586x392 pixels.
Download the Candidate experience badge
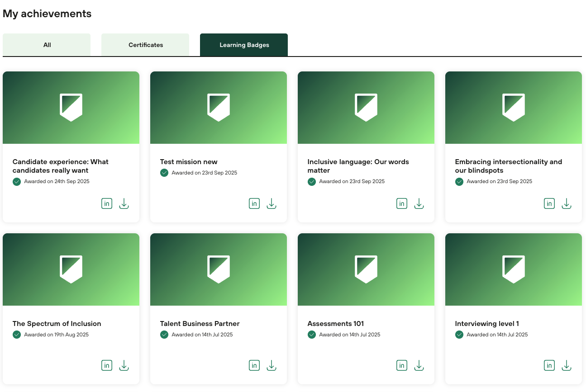[124, 204]
